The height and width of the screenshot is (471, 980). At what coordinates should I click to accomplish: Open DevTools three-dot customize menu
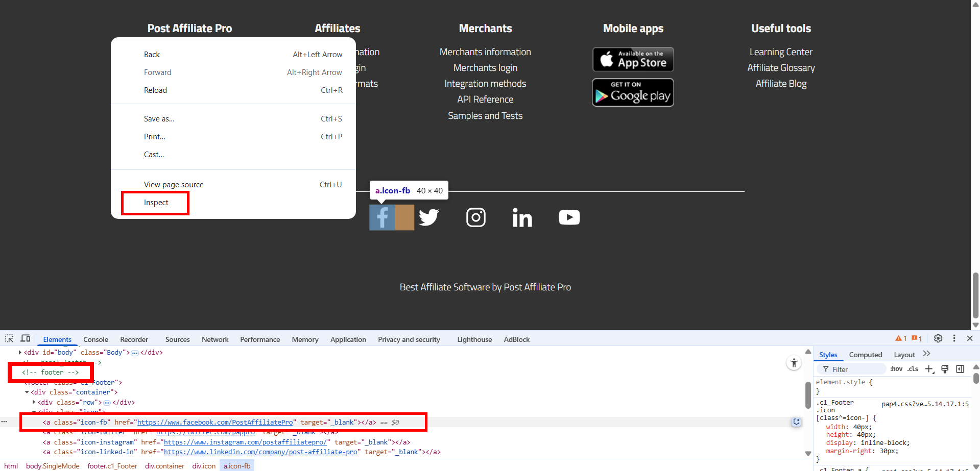click(x=954, y=338)
